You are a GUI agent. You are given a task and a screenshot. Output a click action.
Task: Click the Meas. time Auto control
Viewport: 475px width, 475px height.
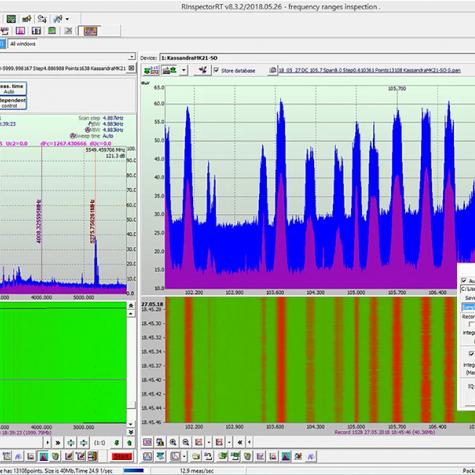point(13,89)
